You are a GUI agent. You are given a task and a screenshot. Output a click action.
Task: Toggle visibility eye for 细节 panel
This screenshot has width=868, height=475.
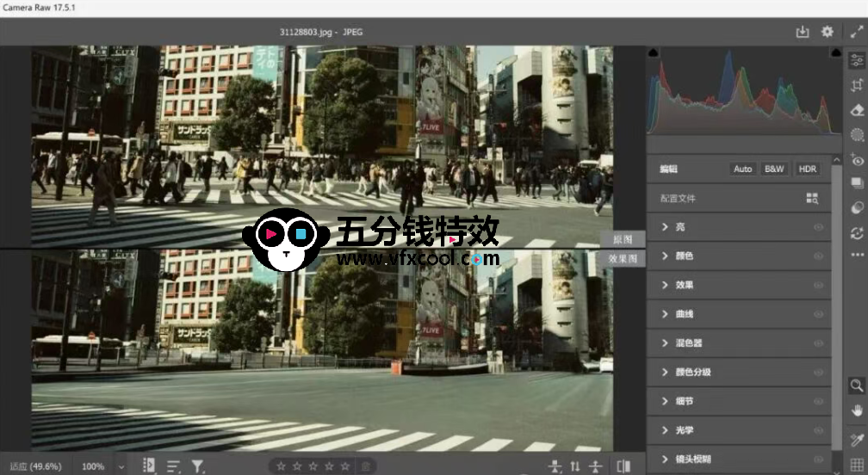818,402
